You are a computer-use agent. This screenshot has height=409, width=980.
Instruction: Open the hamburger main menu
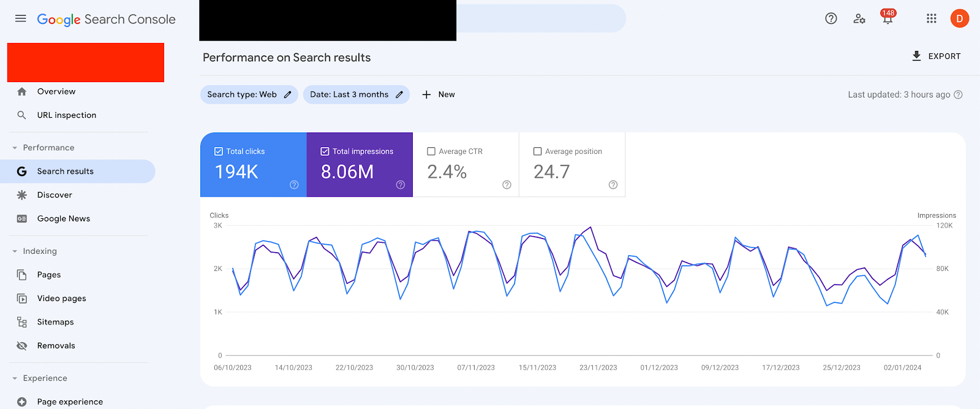pos(20,18)
